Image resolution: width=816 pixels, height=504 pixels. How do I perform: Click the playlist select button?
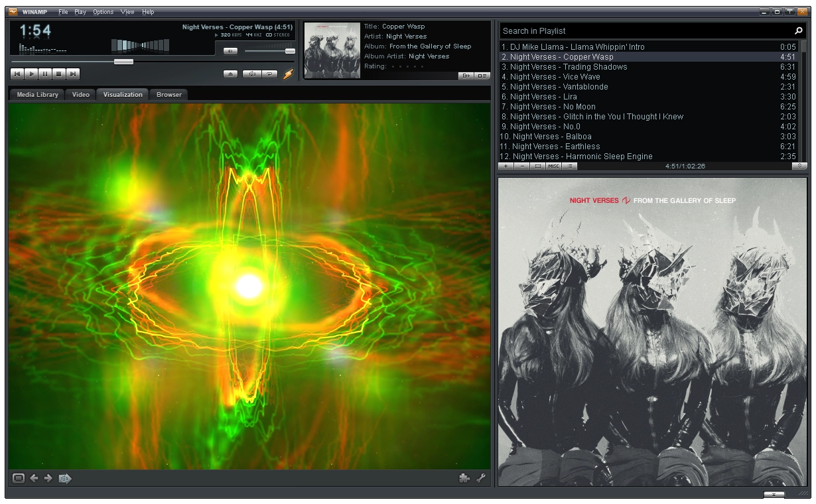coord(538,166)
